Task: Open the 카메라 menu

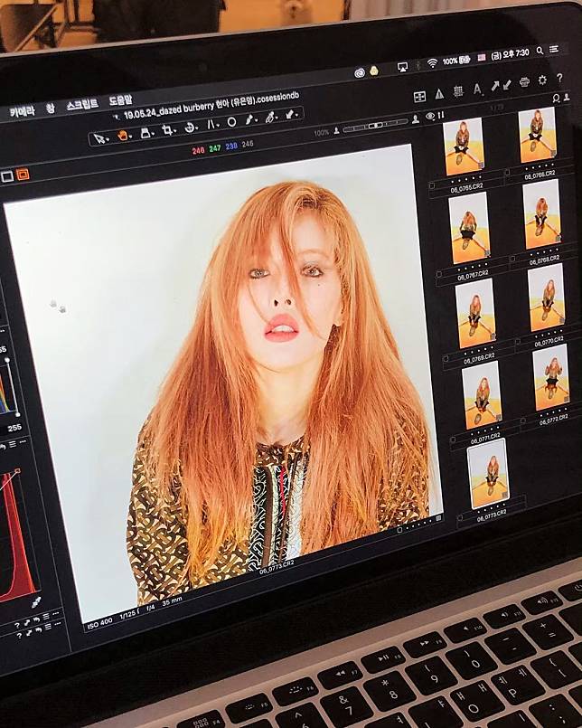Action: 22,111
